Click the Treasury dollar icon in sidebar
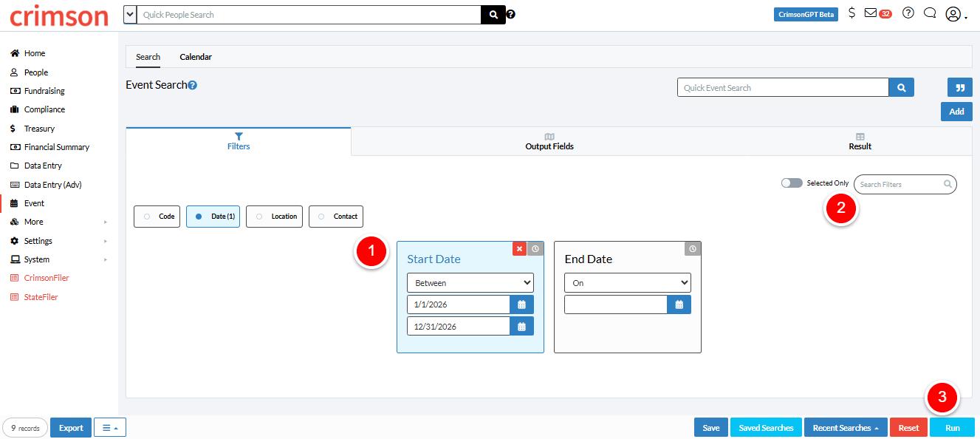This screenshot has height=439, width=980. (x=14, y=129)
